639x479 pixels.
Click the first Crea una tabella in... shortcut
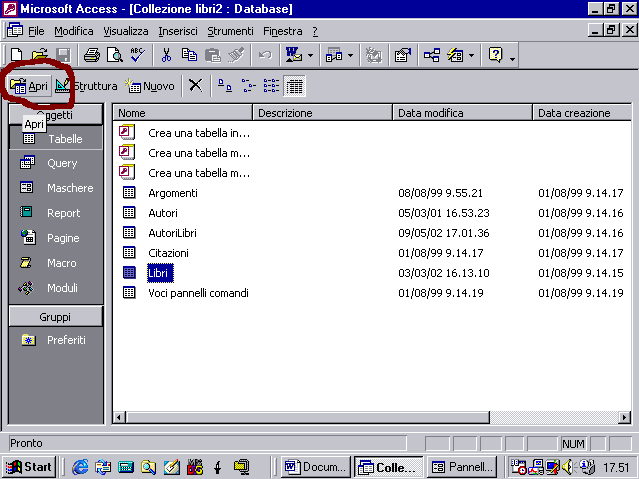click(x=199, y=133)
